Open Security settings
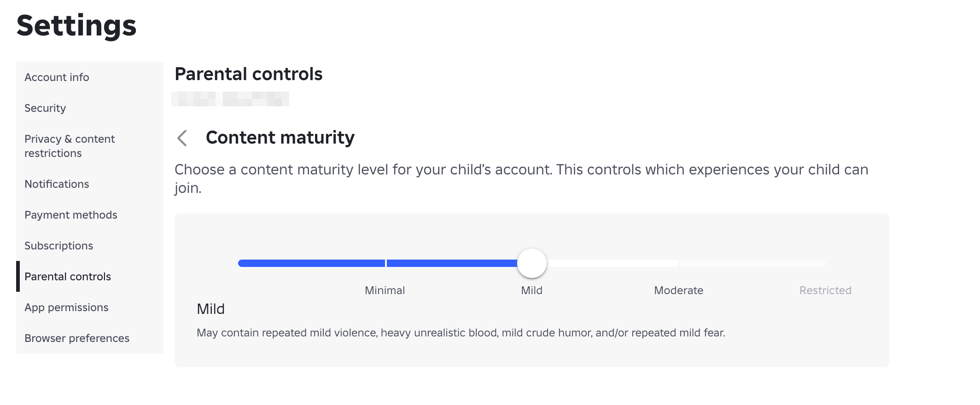Screen dimensions: 980x405 (x=45, y=108)
